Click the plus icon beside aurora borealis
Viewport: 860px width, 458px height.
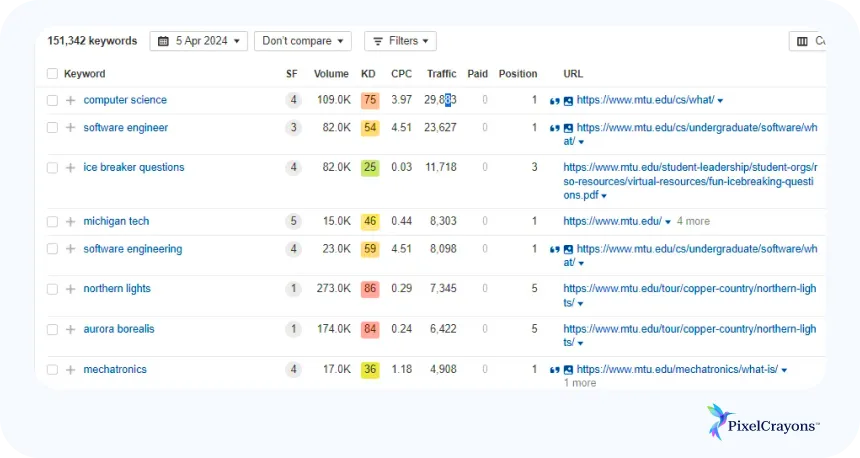pyautogui.click(x=70, y=330)
